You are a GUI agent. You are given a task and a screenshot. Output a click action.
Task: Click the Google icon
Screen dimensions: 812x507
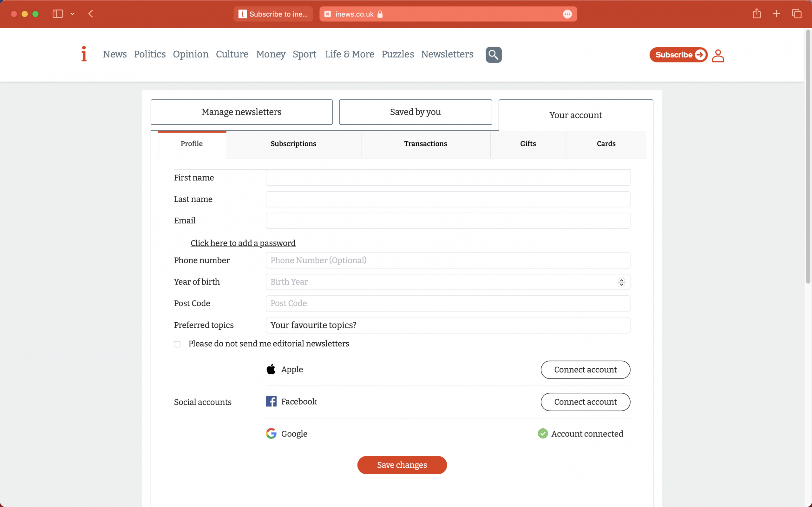pyautogui.click(x=272, y=433)
